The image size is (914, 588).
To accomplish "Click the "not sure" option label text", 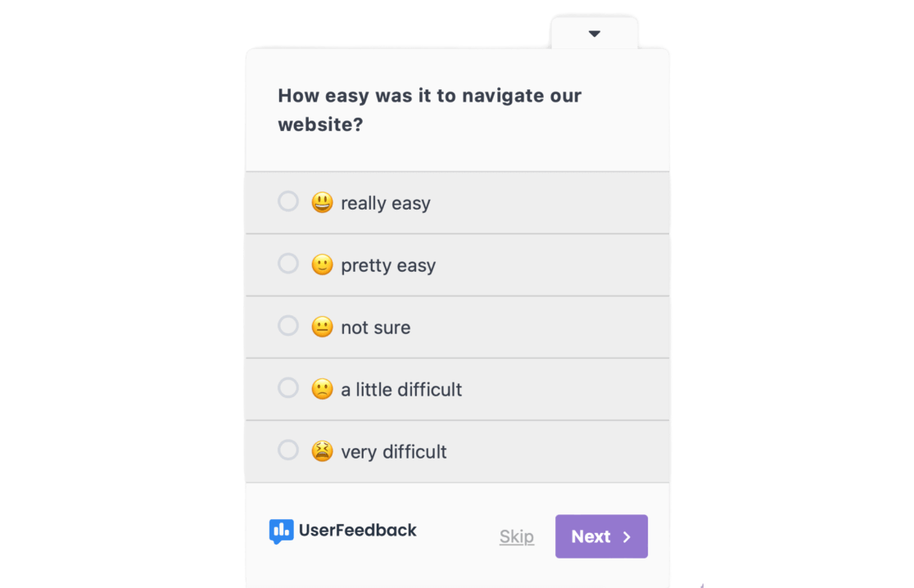I will pos(376,328).
